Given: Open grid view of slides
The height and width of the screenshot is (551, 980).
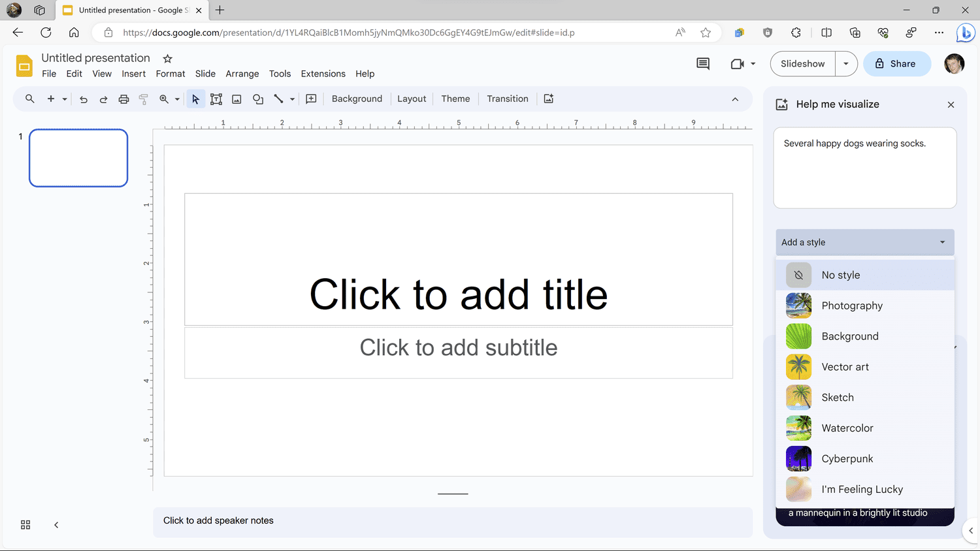Looking at the screenshot, I should click(25, 525).
